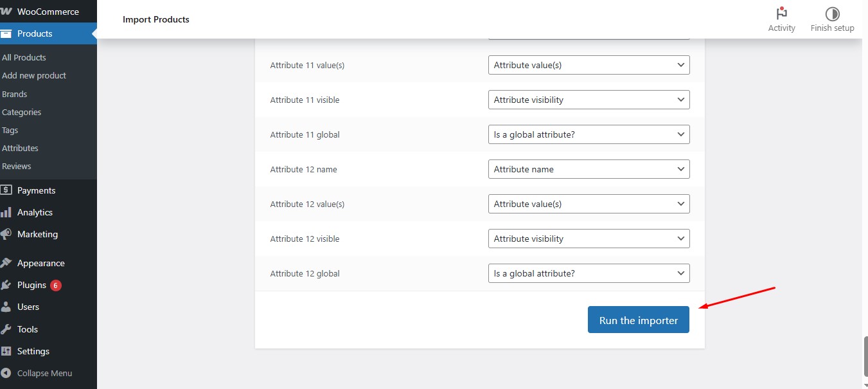Click the Add new product link
The image size is (868, 389).
click(x=34, y=75)
